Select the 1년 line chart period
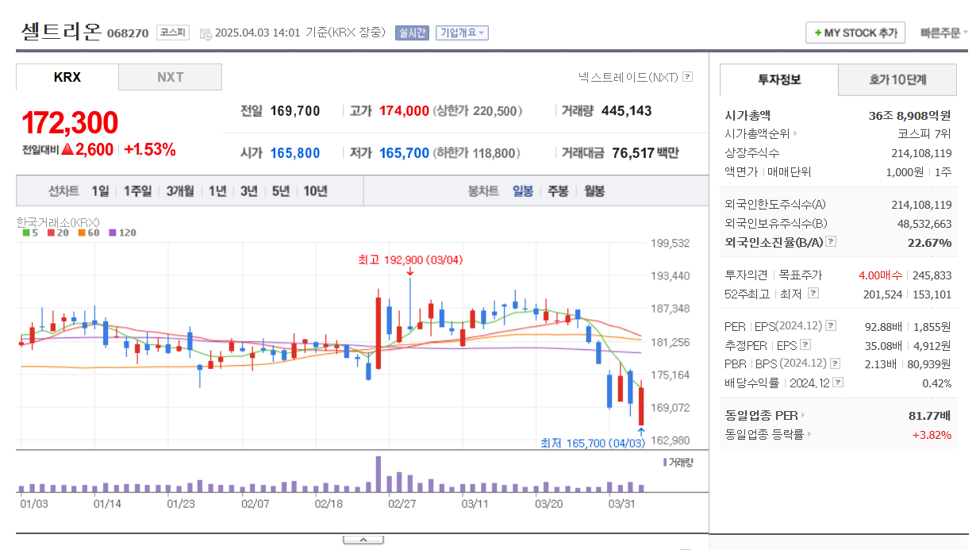The image size is (980, 550). [x=217, y=190]
